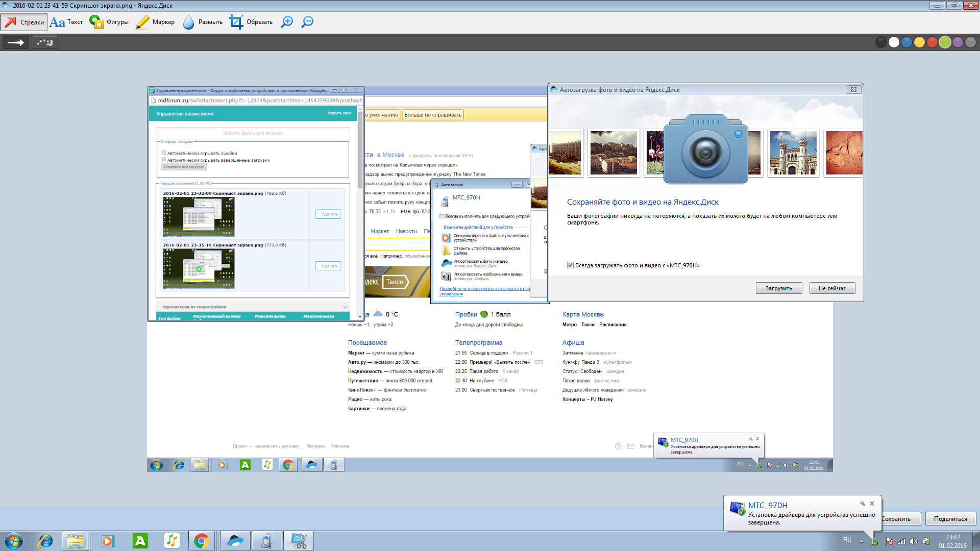
Task: Choose the straight arrow style button
Action: click(x=16, y=42)
